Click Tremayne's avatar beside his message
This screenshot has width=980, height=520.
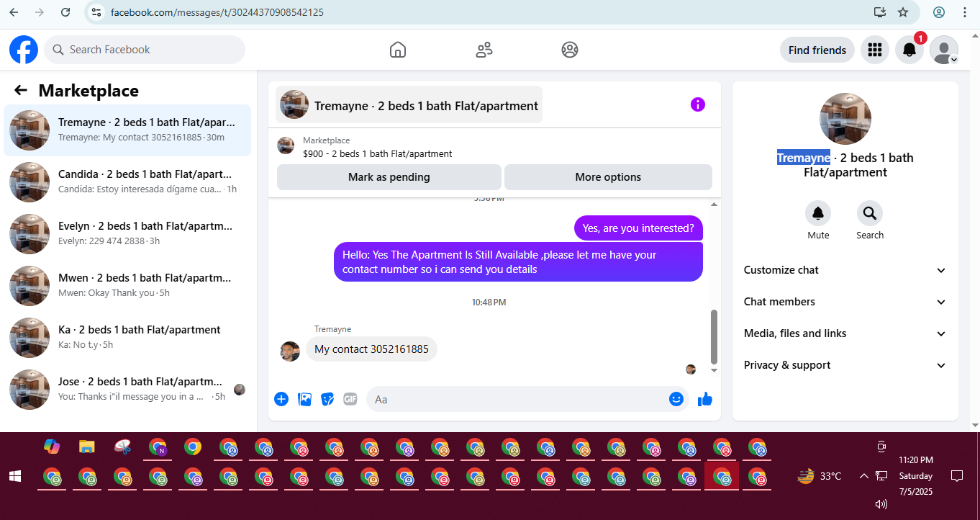[290, 351]
